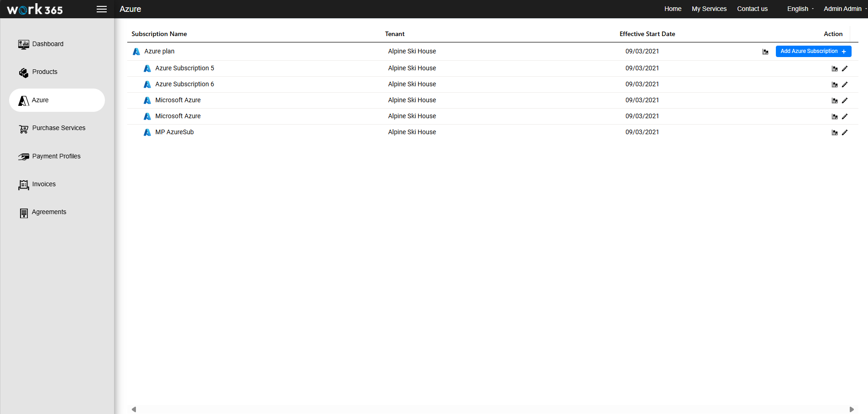Click the work 365 logo

click(35, 9)
